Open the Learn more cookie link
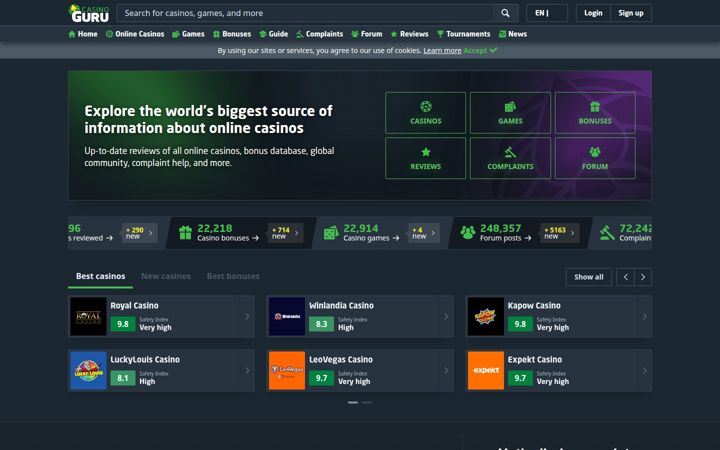Screen dimensions: 720x450 click(x=442, y=51)
